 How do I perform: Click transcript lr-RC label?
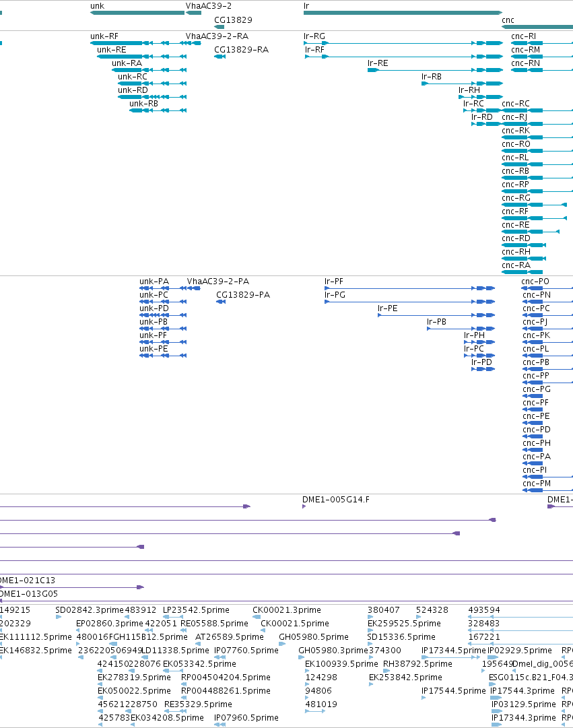473,104
